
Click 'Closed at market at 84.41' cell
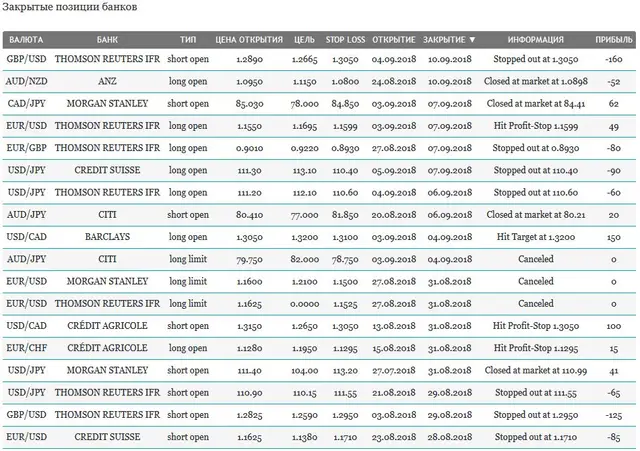536,104
